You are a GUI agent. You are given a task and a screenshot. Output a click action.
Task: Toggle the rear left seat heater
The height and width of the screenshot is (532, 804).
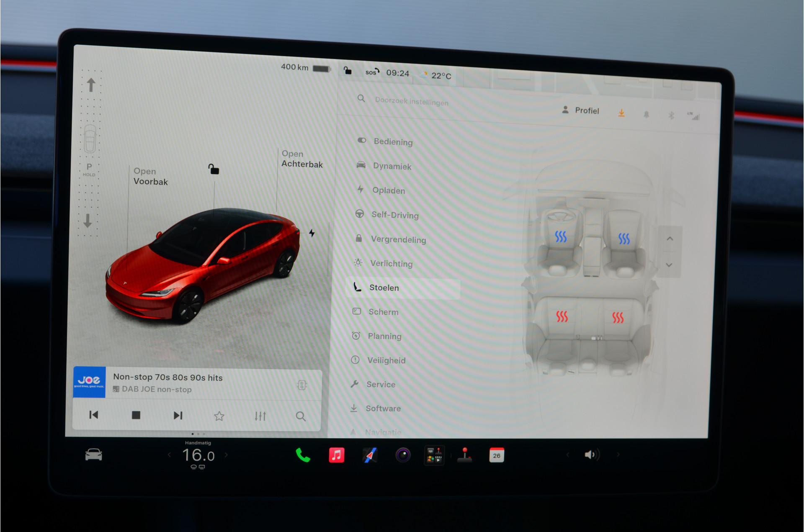562,316
